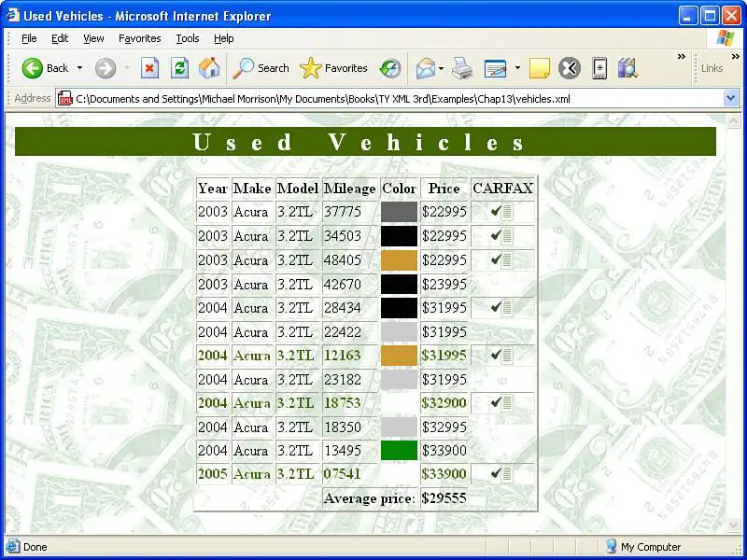Click the "Used Vehicles" page heading
Image resolution: width=747 pixels, height=560 pixels.
pos(359,142)
